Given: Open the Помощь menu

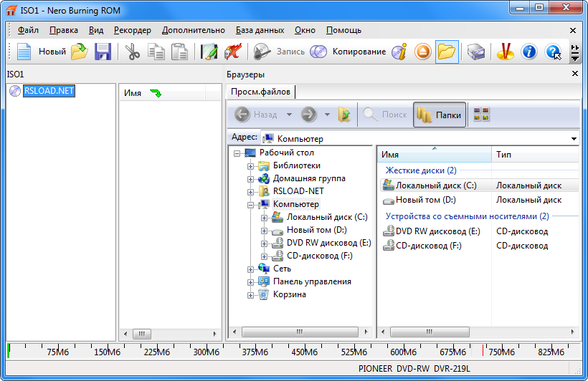Looking at the screenshot, I should pos(343,30).
